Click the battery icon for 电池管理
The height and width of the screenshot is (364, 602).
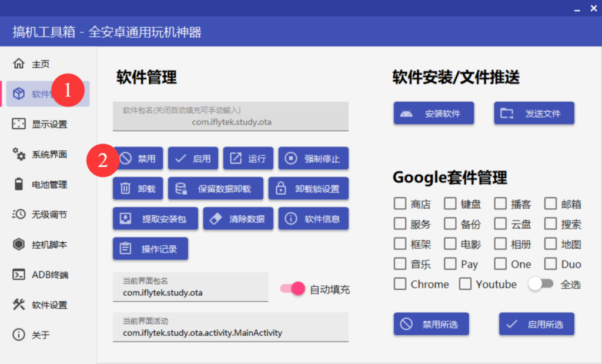click(x=18, y=184)
